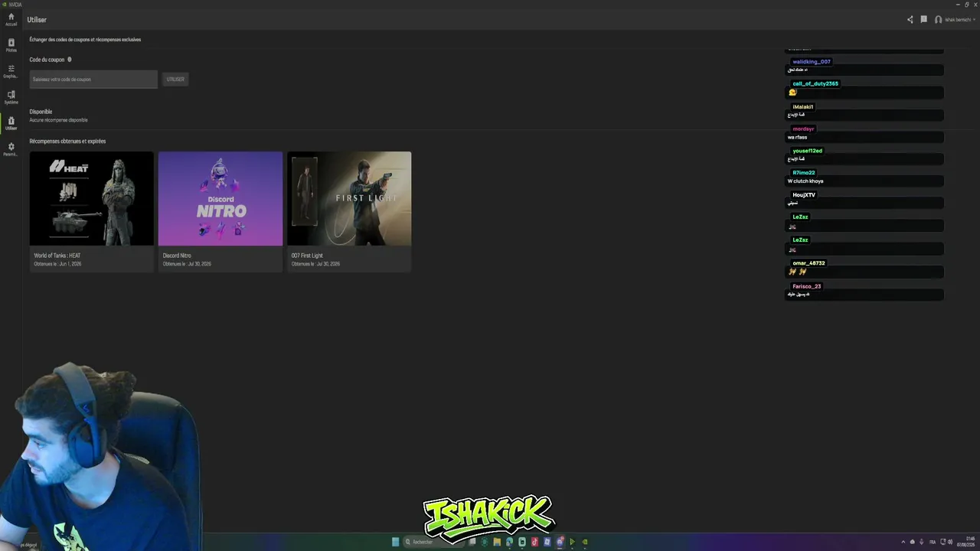This screenshot has height=551, width=980.
Task: Click the info icon beside Code du coupon
Action: 70,60
